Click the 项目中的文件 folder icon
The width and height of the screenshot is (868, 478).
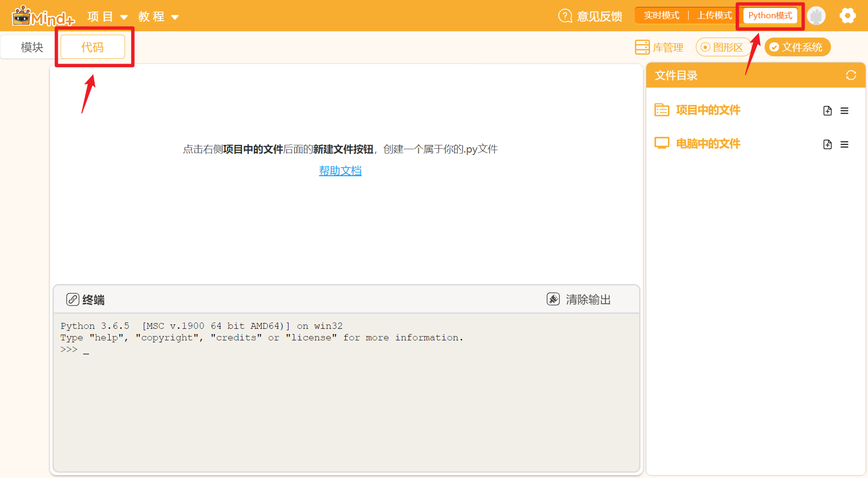tap(662, 110)
